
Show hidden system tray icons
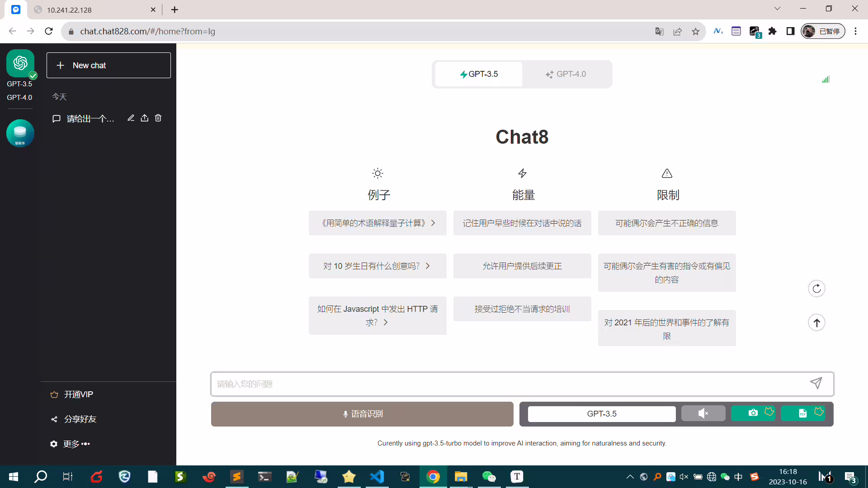(x=630, y=477)
